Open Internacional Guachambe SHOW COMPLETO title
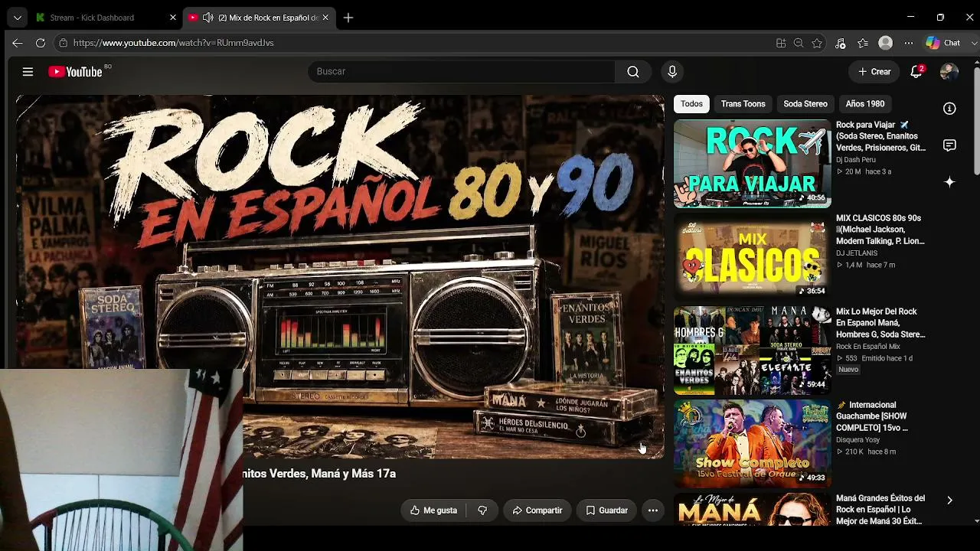Screen dimensions: 980x551 (x=872, y=416)
